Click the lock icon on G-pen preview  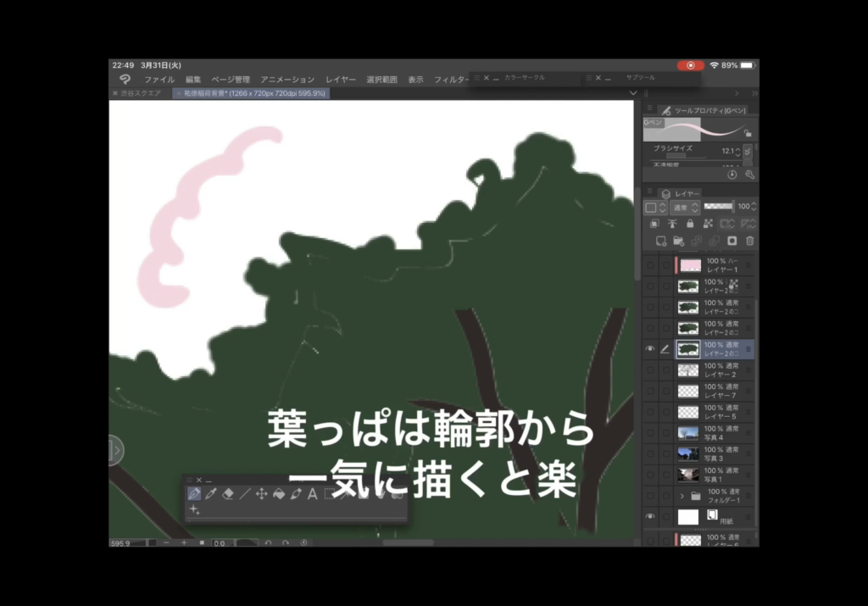748,133
